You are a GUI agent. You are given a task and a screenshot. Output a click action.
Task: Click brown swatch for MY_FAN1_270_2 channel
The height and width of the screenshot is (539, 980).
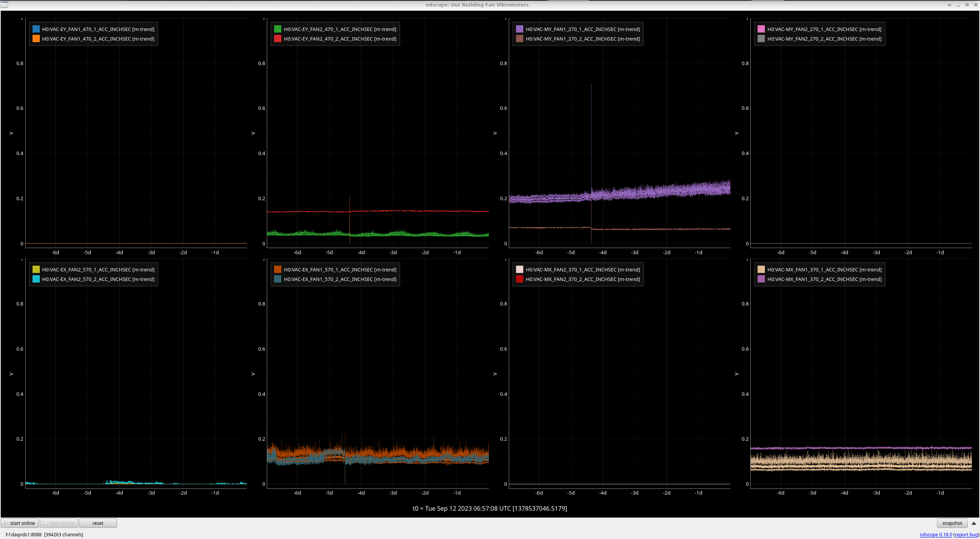(520, 39)
